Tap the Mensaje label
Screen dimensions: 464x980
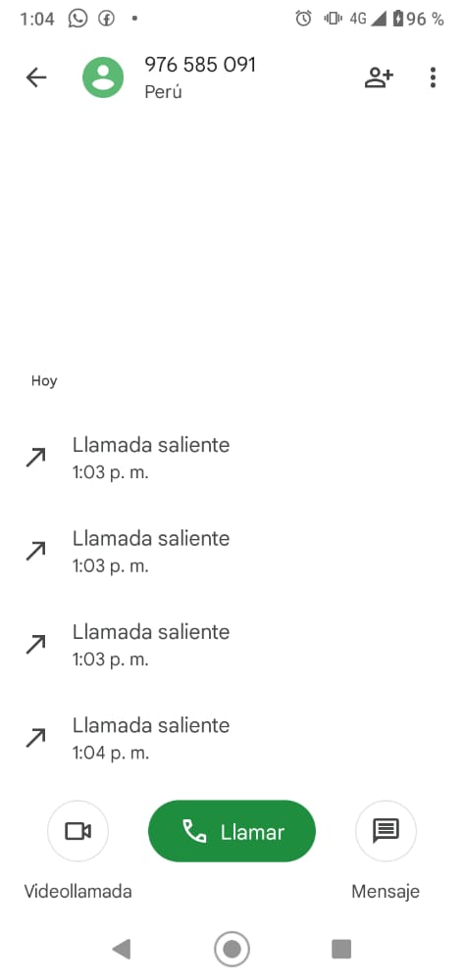(x=386, y=891)
